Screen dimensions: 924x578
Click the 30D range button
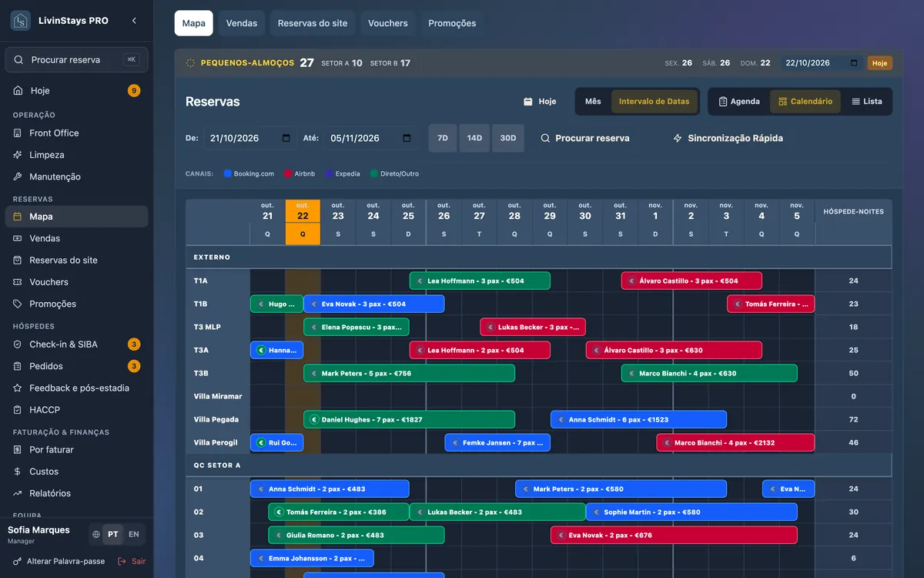click(x=508, y=139)
